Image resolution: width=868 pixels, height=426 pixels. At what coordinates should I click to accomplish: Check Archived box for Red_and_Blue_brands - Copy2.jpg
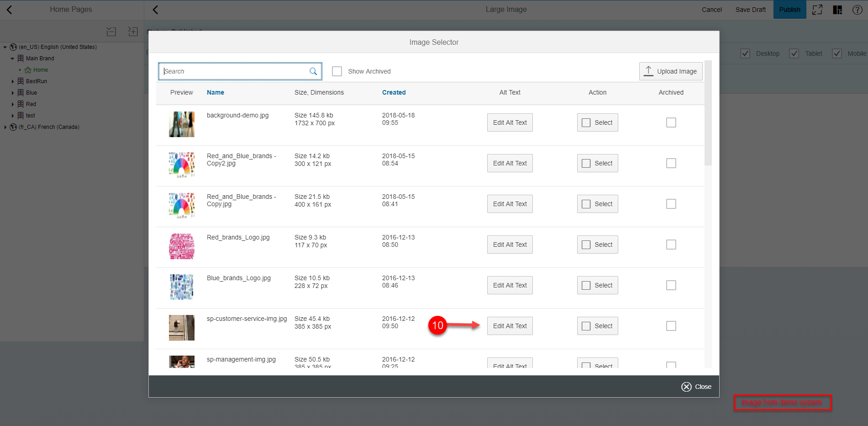coord(671,163)
